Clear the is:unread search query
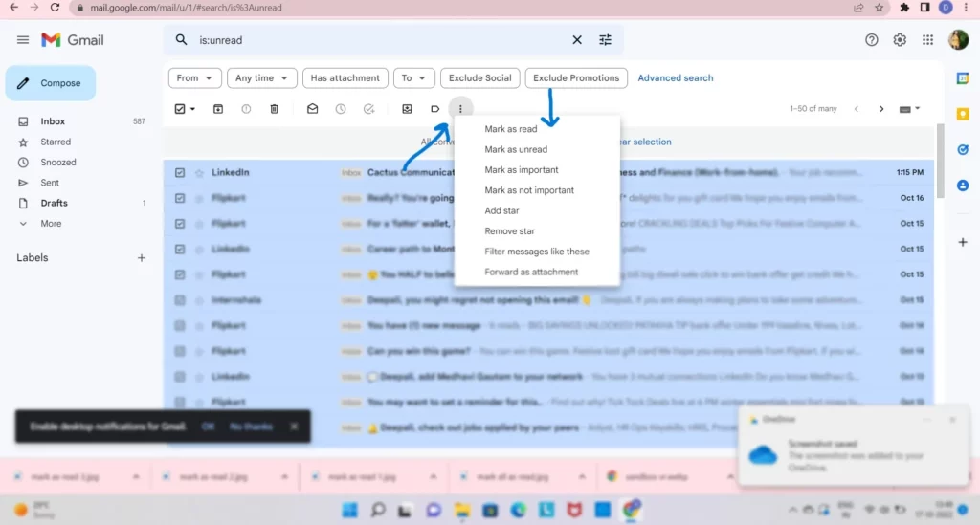Viewport: 980px width, 525px height. [x=577, y=40]
